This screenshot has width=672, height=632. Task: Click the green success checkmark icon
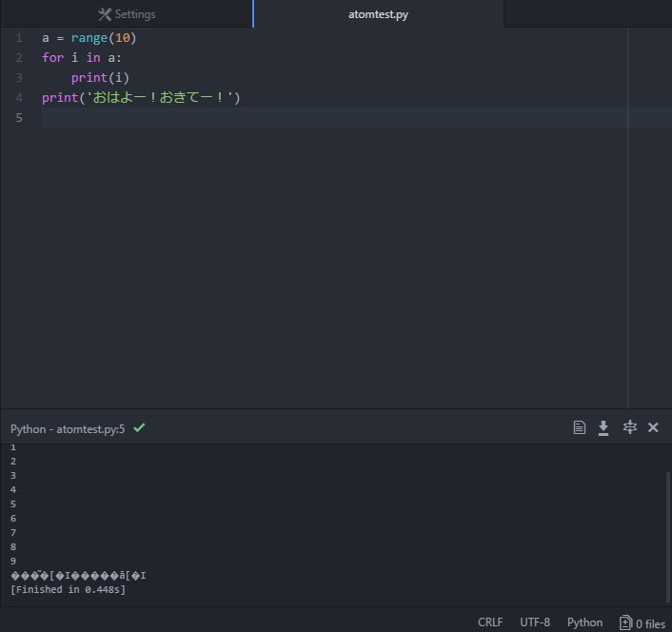(x=139, y=427)
